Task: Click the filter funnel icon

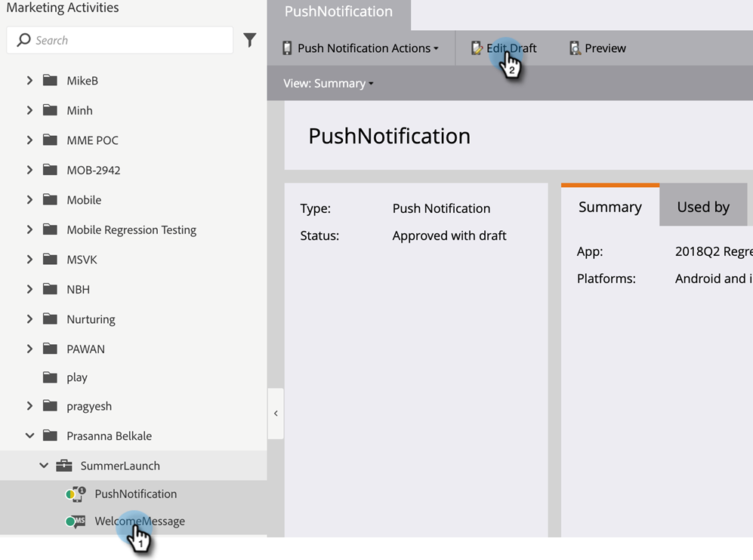Action: pos(250,40)
